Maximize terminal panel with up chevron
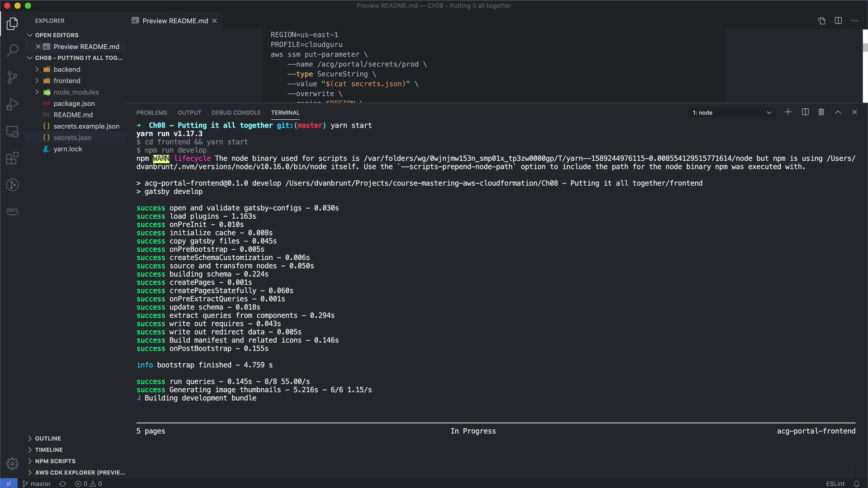 (838, 112)
